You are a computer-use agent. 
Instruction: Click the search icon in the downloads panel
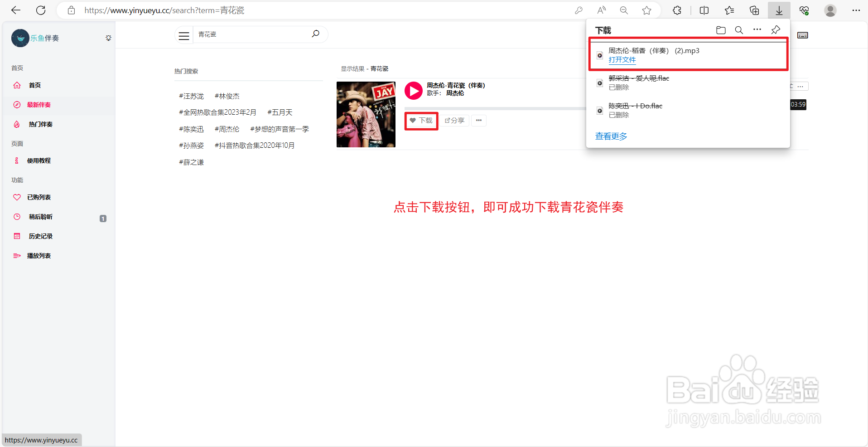(x=739, y=30)
